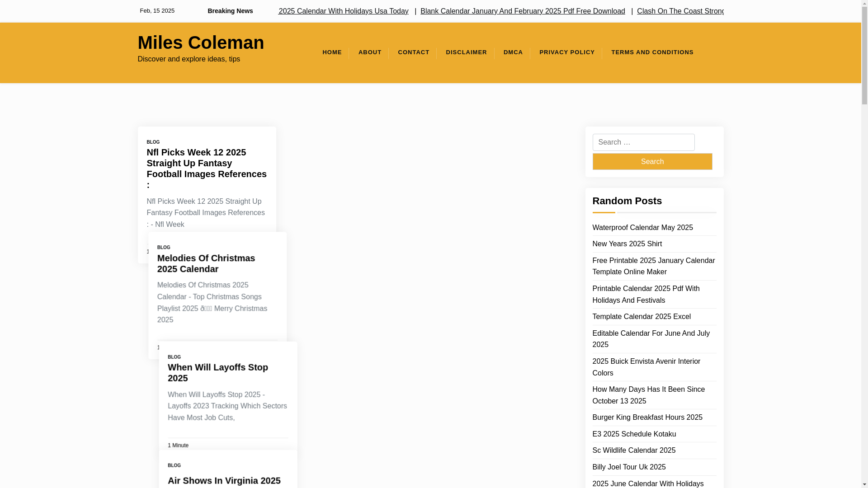
Task: Open the HOME menu item
Action: pos(332,52)
